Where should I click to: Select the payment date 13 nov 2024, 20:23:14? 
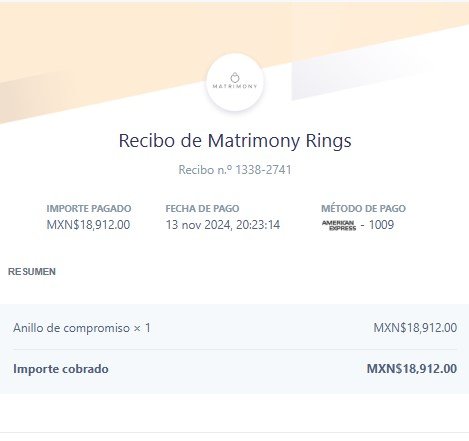click(x=223, y=225)
